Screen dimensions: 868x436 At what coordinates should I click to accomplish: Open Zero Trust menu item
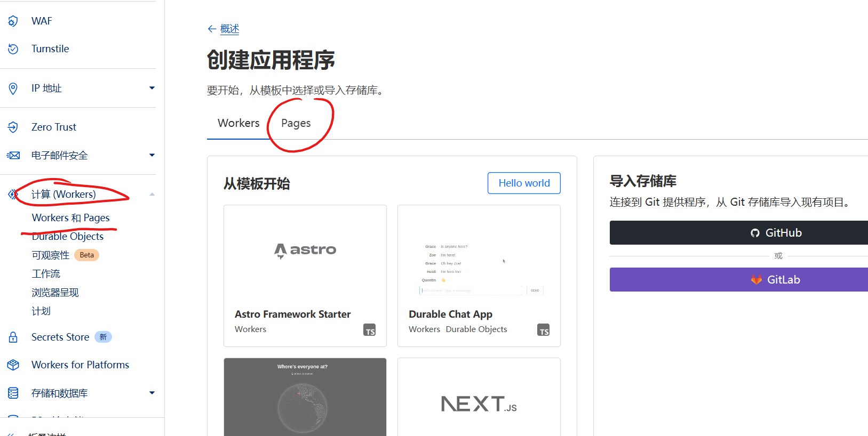pos(54,127)
